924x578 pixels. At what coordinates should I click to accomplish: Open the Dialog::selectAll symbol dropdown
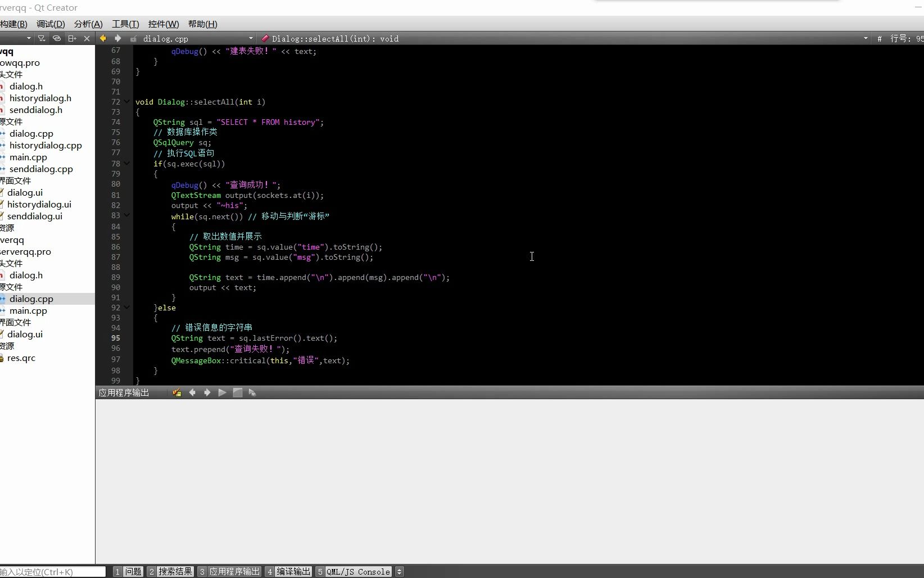pos(866,38)
